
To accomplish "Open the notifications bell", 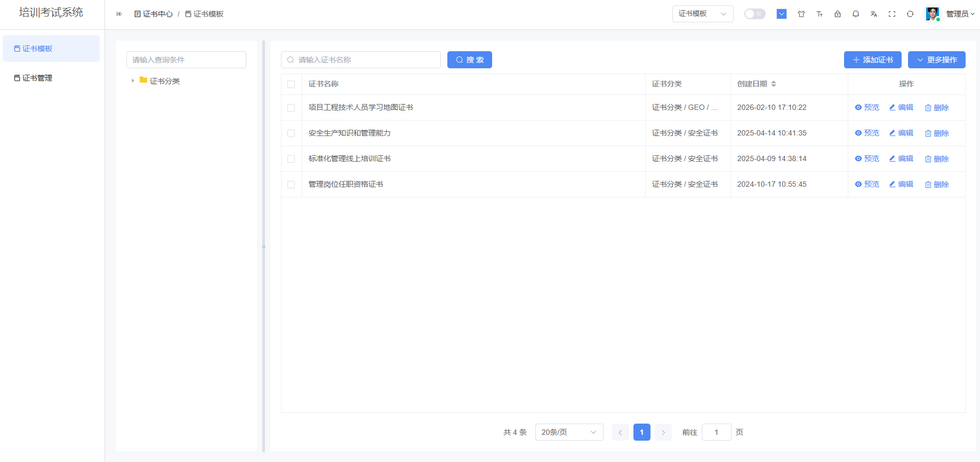I will [x=856, y=14].
